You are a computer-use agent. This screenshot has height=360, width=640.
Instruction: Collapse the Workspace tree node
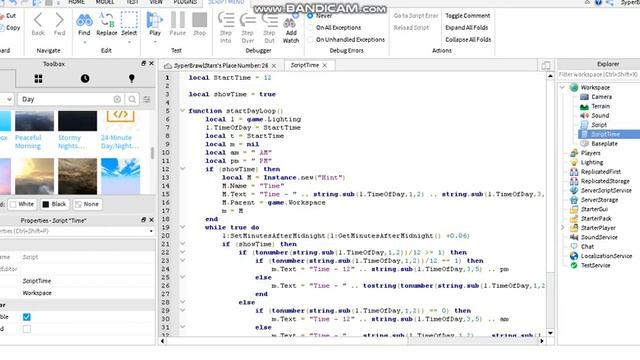coord(562,87)
